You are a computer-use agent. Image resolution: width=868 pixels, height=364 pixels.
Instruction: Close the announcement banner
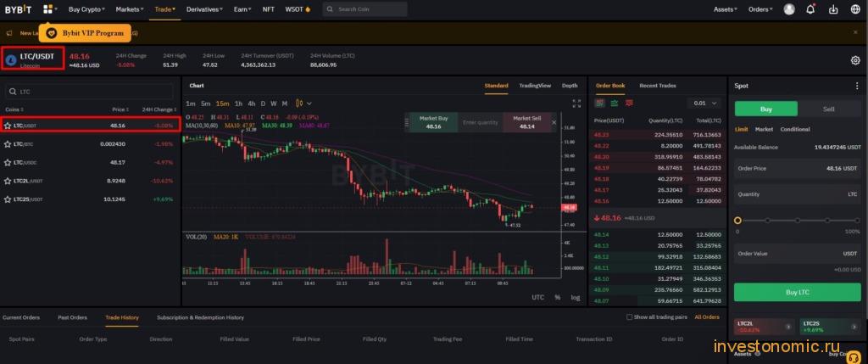click(x=855, y=33)
